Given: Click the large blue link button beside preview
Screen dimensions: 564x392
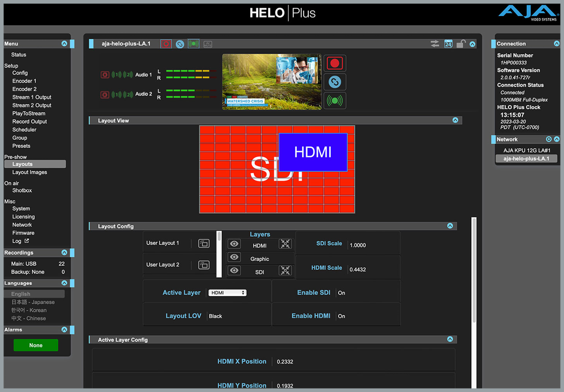Looking at the screenshot, I should [335, 82].
